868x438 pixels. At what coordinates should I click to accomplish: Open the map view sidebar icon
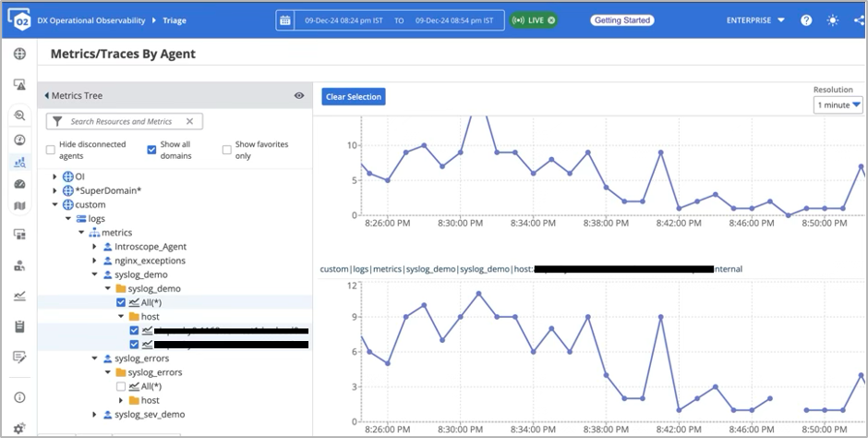pyautogui.click(x=19, y=205)
